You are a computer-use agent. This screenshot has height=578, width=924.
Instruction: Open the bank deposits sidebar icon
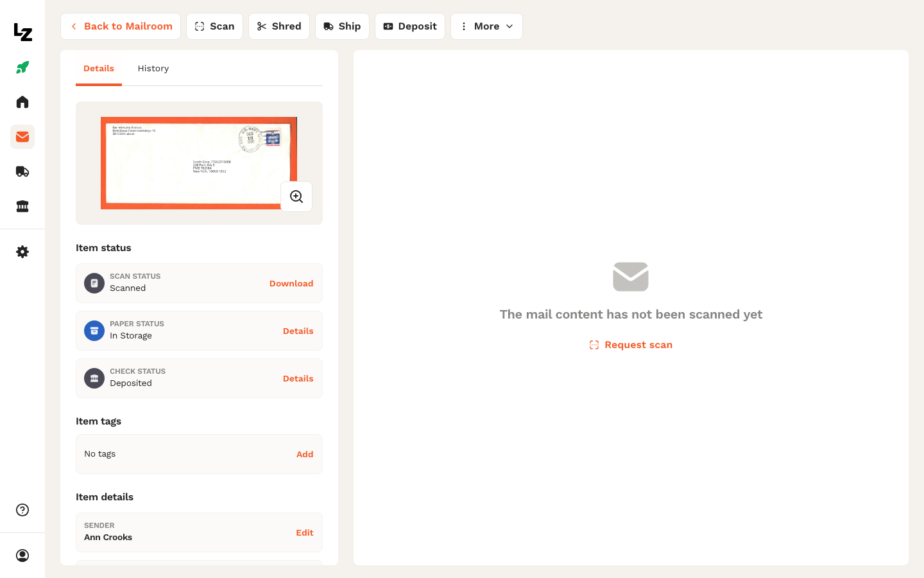tap(22, 206)
